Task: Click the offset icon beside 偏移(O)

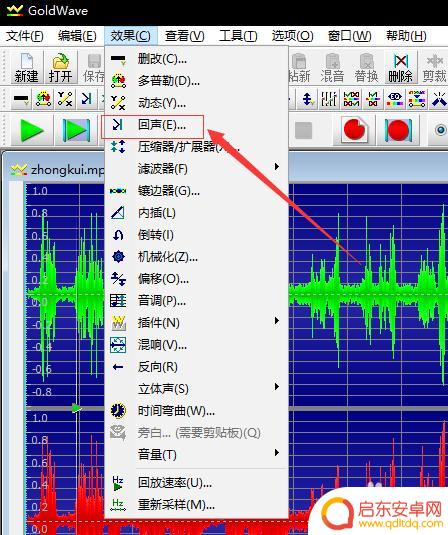Action: tap(118, 279)
